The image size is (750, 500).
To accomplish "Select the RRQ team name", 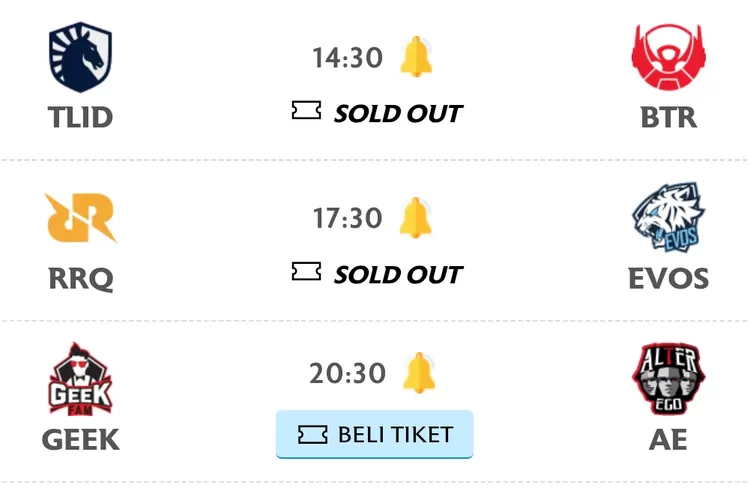I will [x=80, y=278].
